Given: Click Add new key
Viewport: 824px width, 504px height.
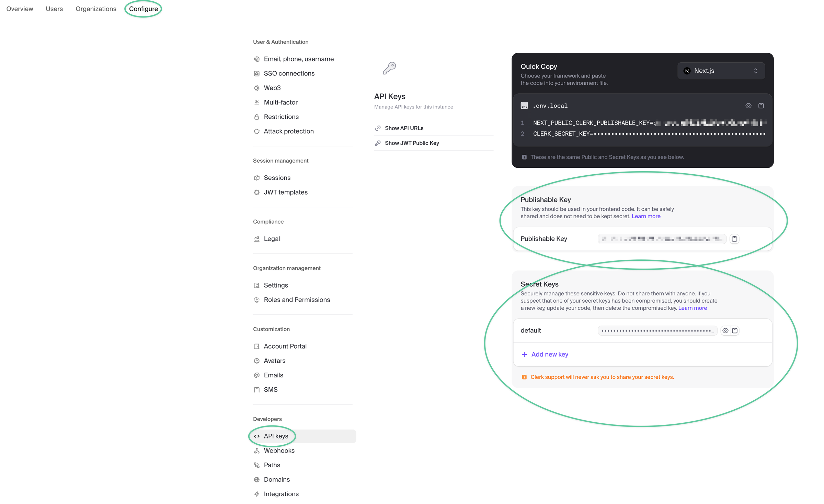Looking at the screenshot, I should click(x=545, y=354).
